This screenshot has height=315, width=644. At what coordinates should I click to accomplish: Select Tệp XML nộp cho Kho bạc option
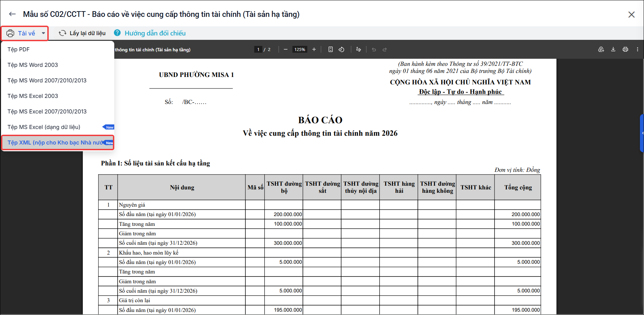[58, 142]
